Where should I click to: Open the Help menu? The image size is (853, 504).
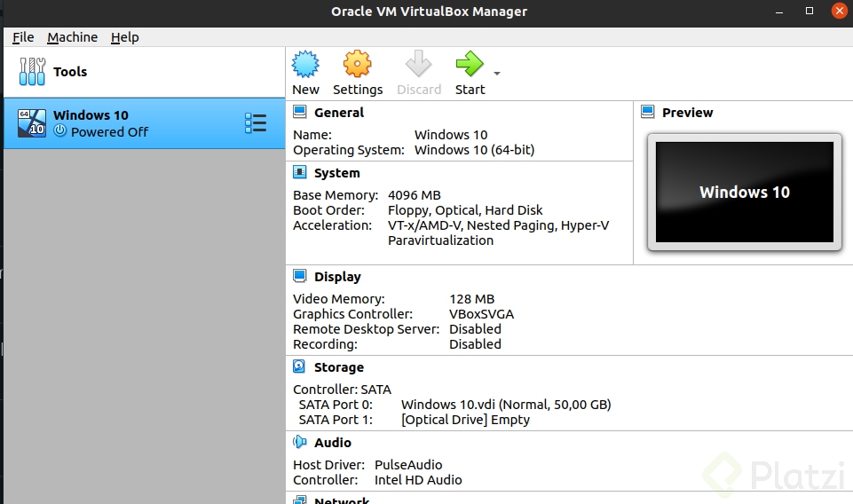(x=124, y=37)
